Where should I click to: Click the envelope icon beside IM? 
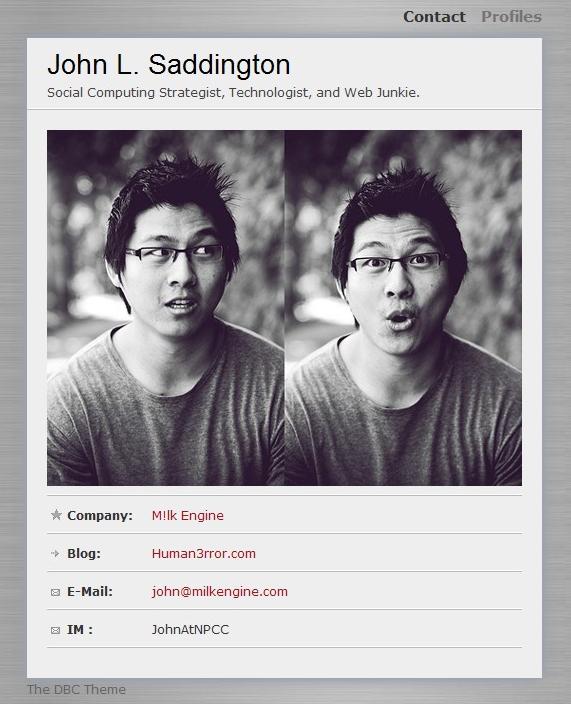click(55, 630)
